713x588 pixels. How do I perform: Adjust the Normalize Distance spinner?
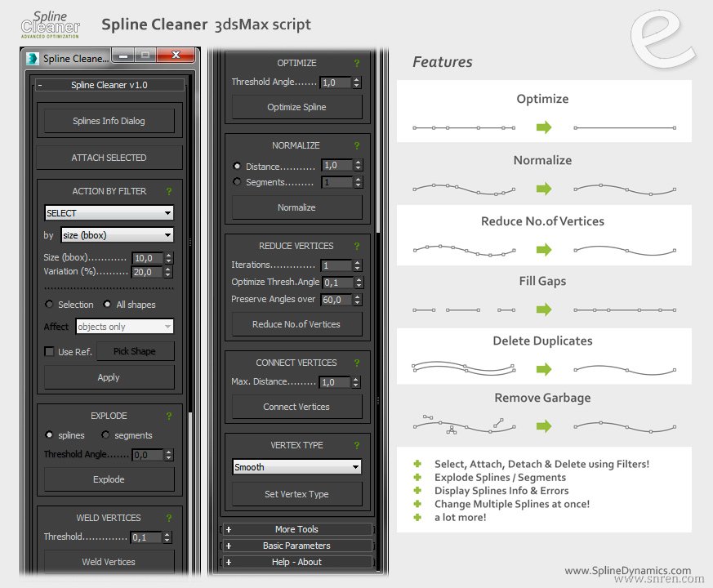click(x=359, y=165)
